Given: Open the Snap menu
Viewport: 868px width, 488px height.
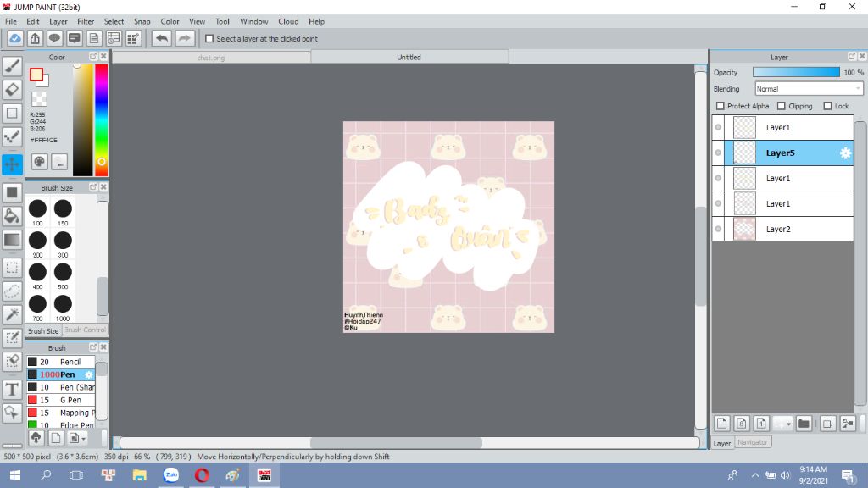Looking at the screenshot, I should pos(142,21).
